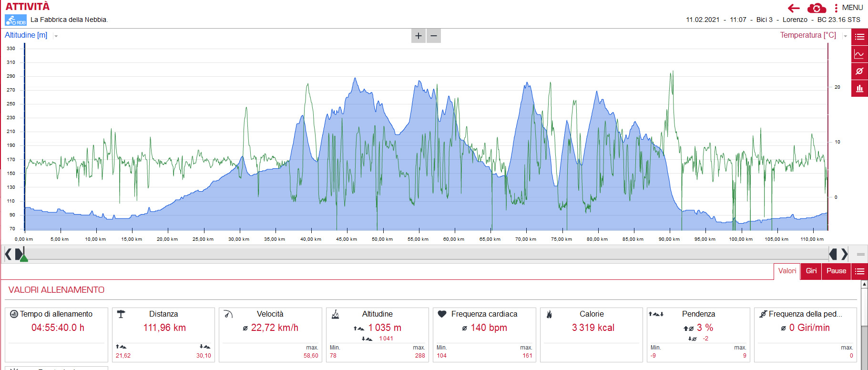This screenshot has width=868, height=370.
Task: Click right chevron of range slider
Action: 844,254
